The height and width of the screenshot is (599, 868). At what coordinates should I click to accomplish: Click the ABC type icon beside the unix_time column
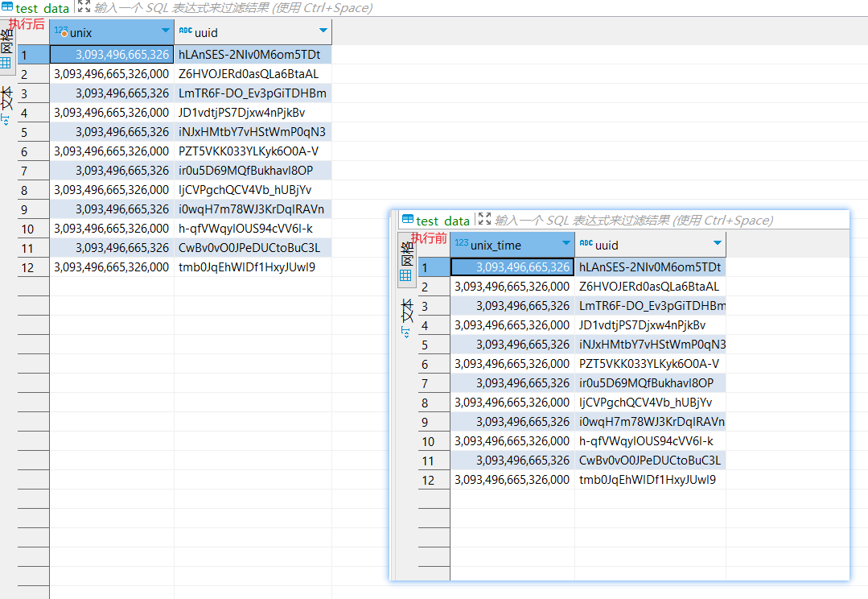(x=586, y=244)
